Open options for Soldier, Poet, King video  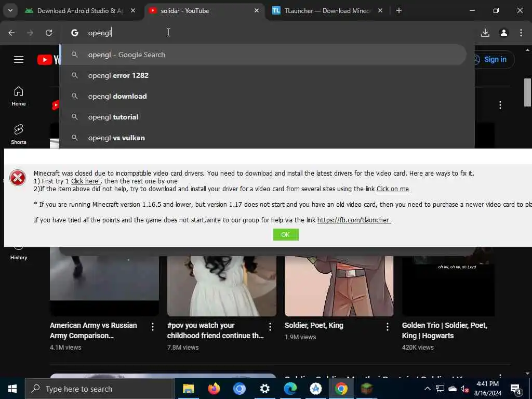coord(388,326)
